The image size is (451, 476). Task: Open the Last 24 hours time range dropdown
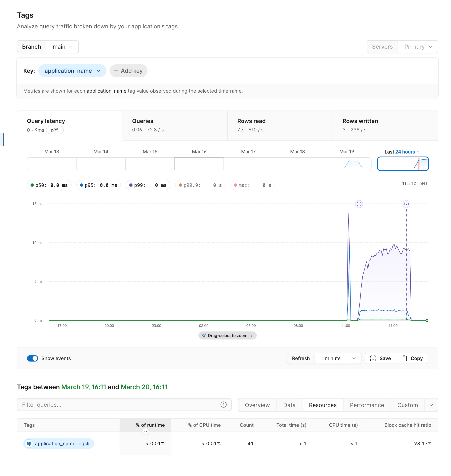pos(402,152)
